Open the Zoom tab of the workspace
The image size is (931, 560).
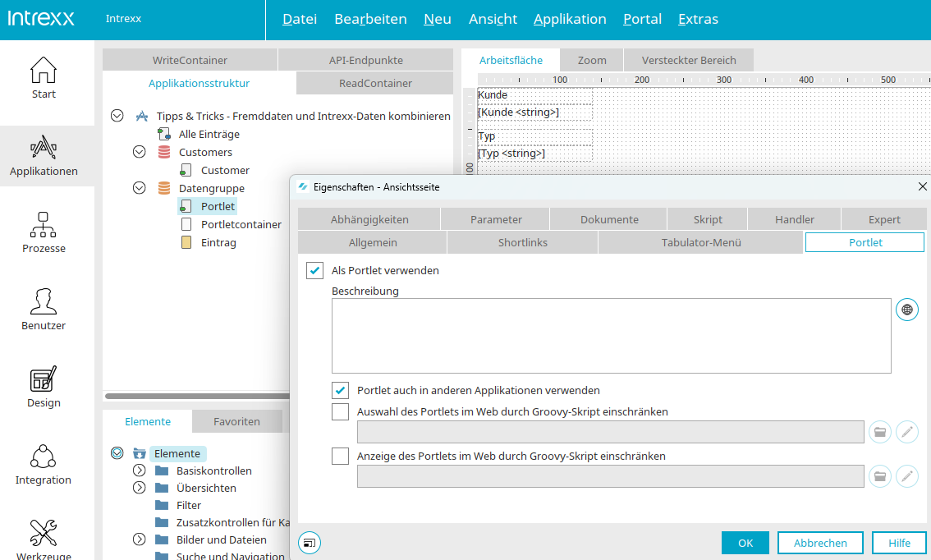[x=592, y=60]
